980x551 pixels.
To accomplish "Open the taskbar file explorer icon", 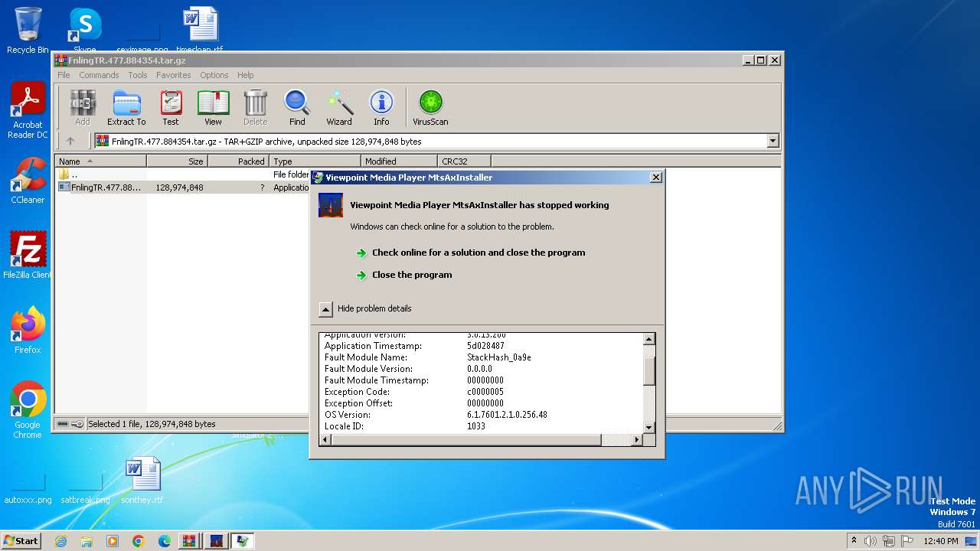I will pyautogui.click(x=87, y=541).
